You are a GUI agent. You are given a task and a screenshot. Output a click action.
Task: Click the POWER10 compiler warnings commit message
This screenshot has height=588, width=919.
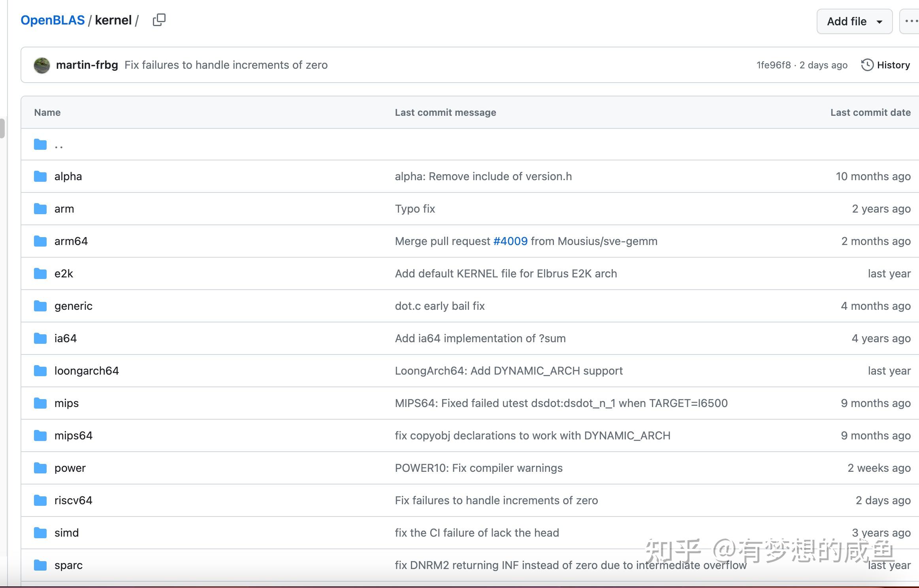point(478,468)
